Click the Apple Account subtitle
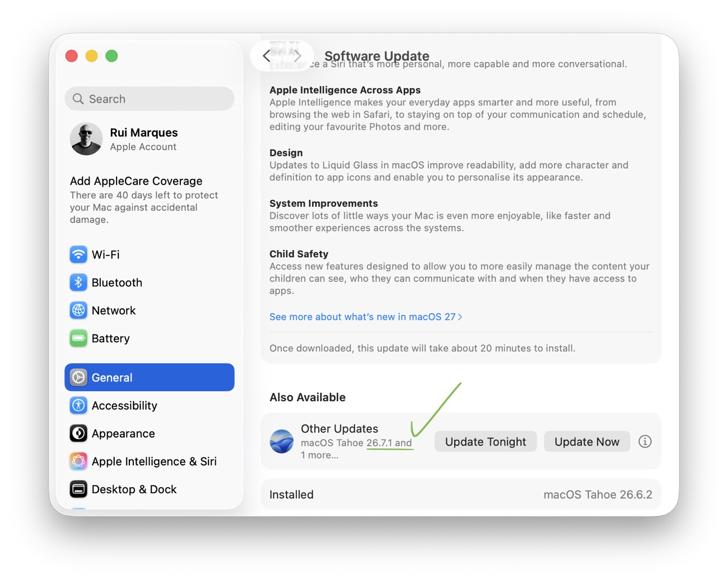Viewport: 728px width, 581px height. pyautogui.click(x=143, y=147)
